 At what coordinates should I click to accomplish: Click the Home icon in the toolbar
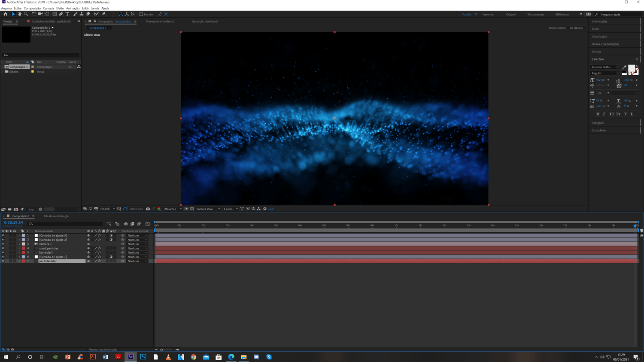pos(5,14)
